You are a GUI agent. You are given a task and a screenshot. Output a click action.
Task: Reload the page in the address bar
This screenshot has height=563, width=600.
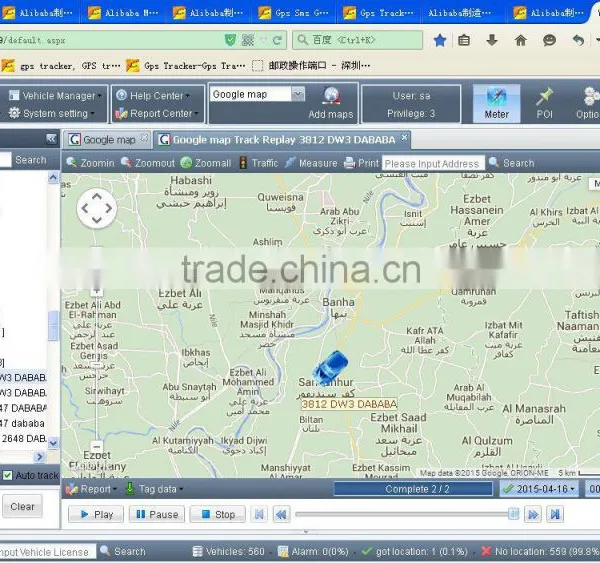(x=277, y=40)
